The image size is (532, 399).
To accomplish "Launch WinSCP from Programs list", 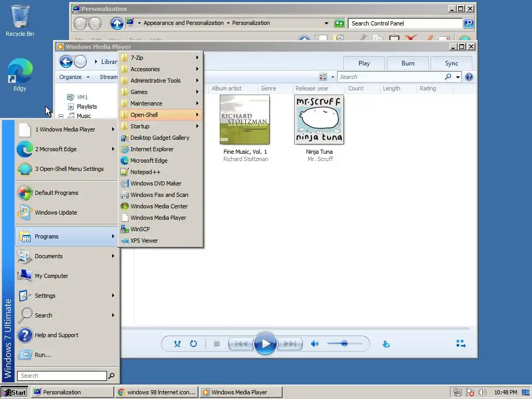I will coord(161,229).
